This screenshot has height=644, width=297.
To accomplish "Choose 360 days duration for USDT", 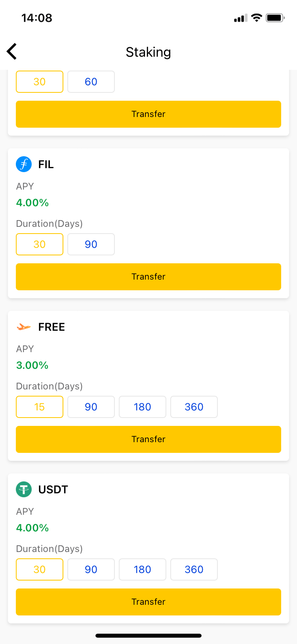I will click(194, 569).
